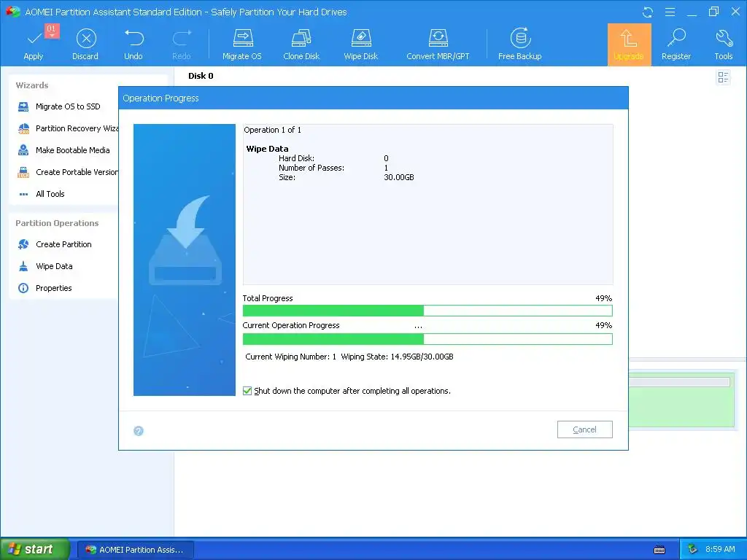The width and height of the screenshot is (747, 560).
Task: Open the Register option
Action: (x=676, y=44)
